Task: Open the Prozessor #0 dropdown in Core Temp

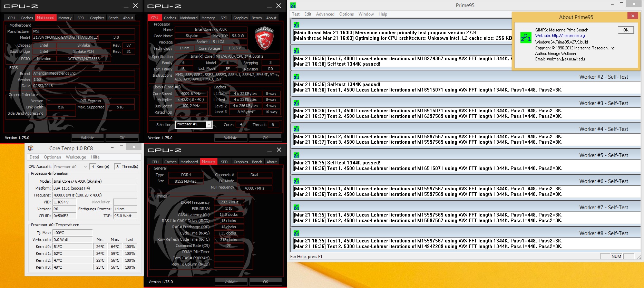Action: coord(71,166)
